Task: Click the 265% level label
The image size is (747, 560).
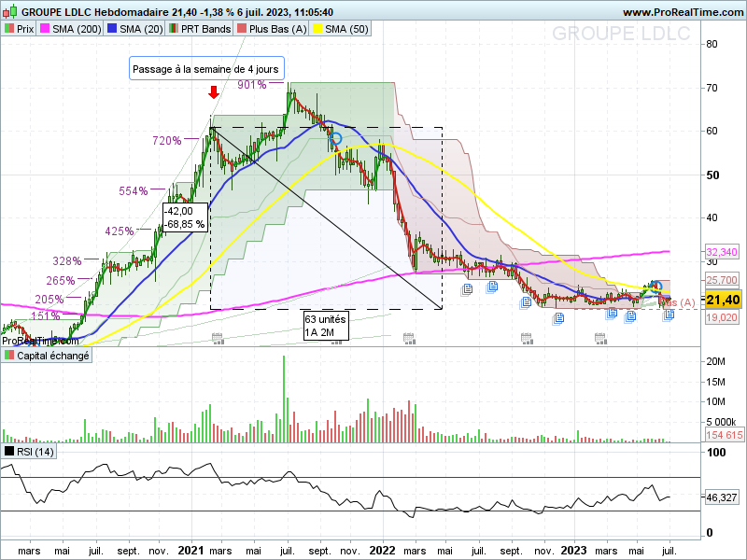Action: [x=61, y=281]
